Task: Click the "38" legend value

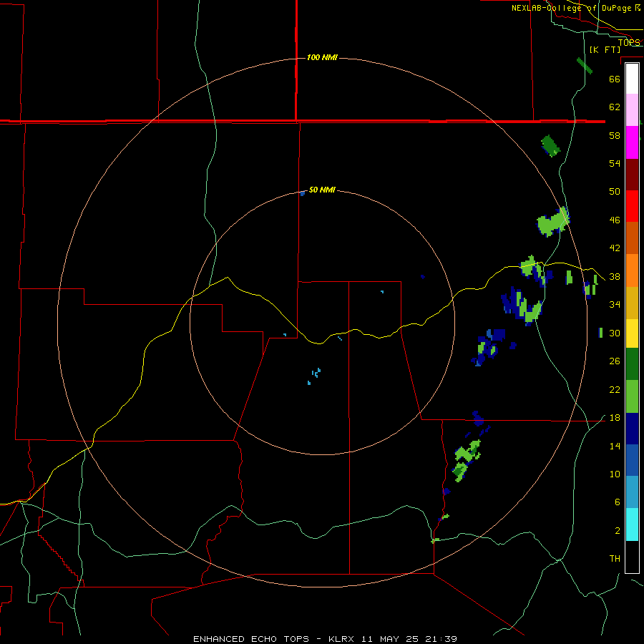Action: (x=615, y=277)
